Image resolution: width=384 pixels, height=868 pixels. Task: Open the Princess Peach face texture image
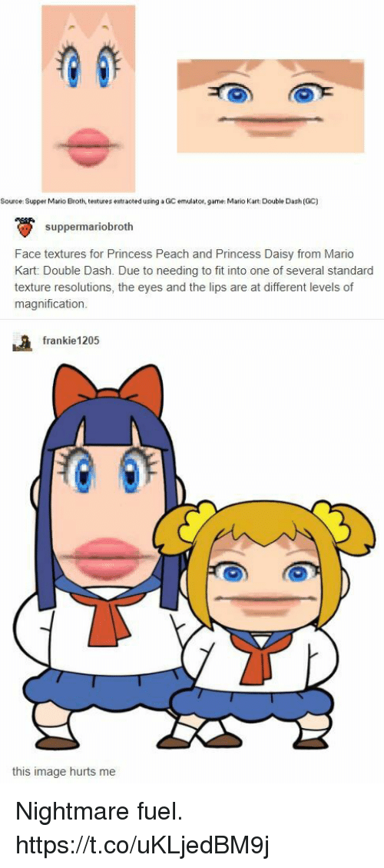(x=88, y=98)
